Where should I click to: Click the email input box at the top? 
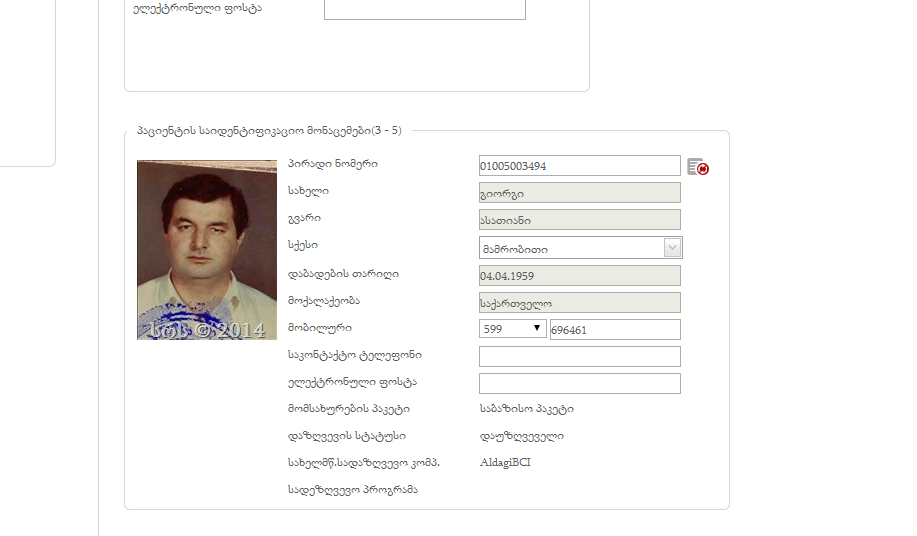point(424,9)
